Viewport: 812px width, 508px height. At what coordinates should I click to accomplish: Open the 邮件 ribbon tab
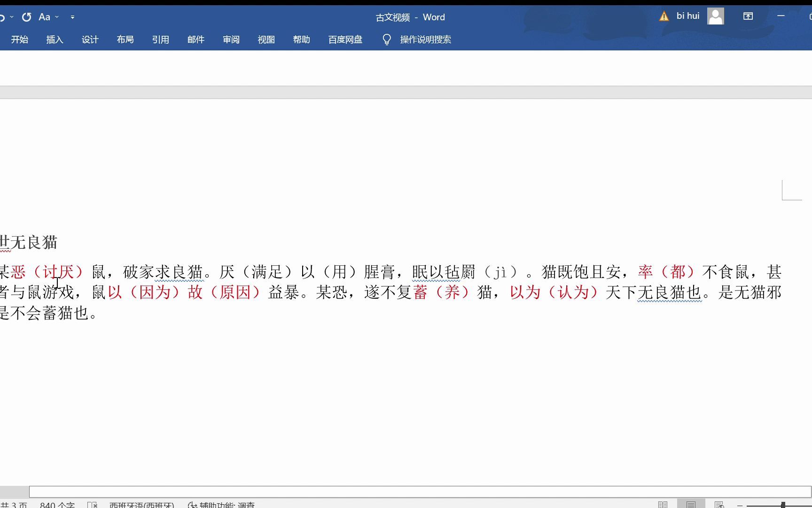click(195, 40)
